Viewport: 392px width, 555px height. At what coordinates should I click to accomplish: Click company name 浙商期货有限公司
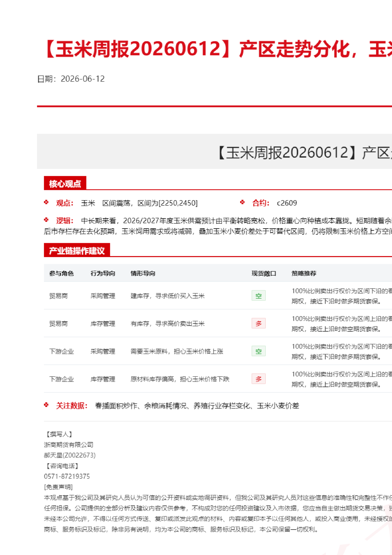[x=69, y=445]
